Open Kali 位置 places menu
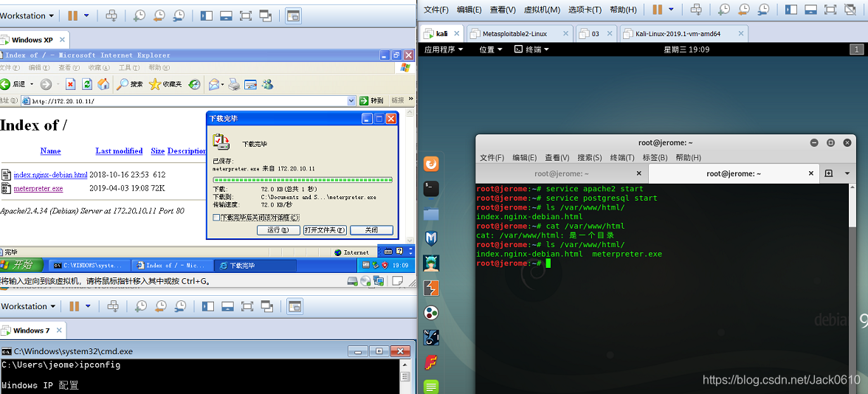 tap(490, 49)
